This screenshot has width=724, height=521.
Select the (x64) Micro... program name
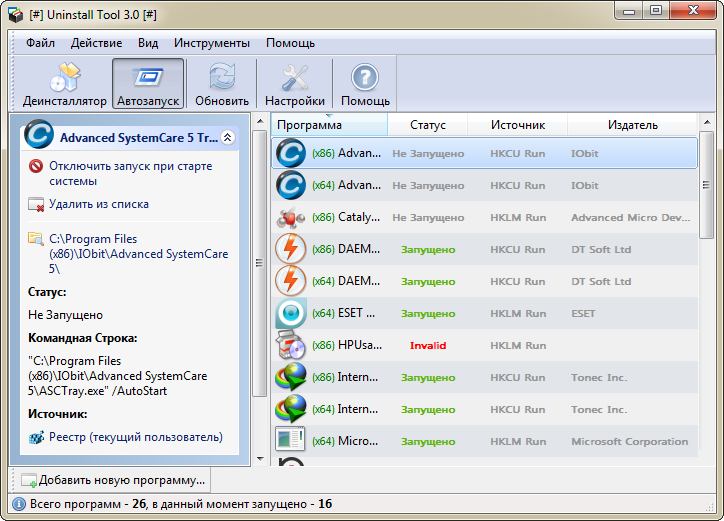pos(345,441)
